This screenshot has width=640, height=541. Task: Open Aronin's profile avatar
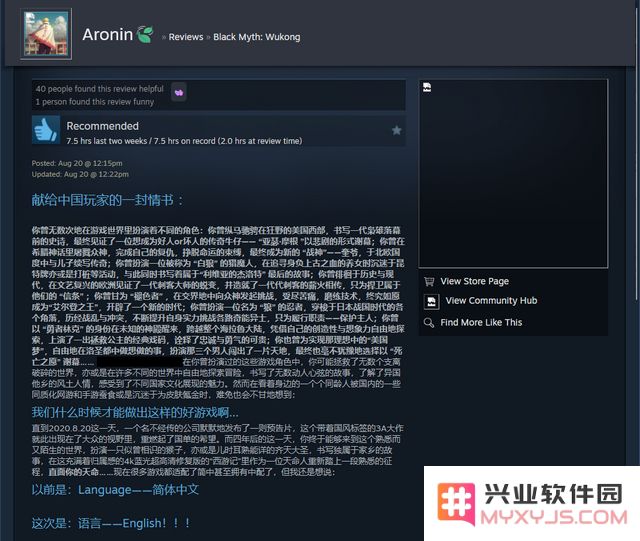46,34
